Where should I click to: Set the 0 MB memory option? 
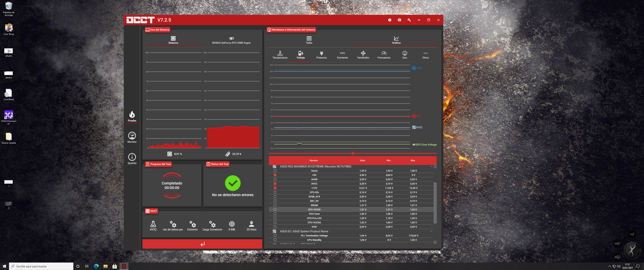tap(232, 226)
